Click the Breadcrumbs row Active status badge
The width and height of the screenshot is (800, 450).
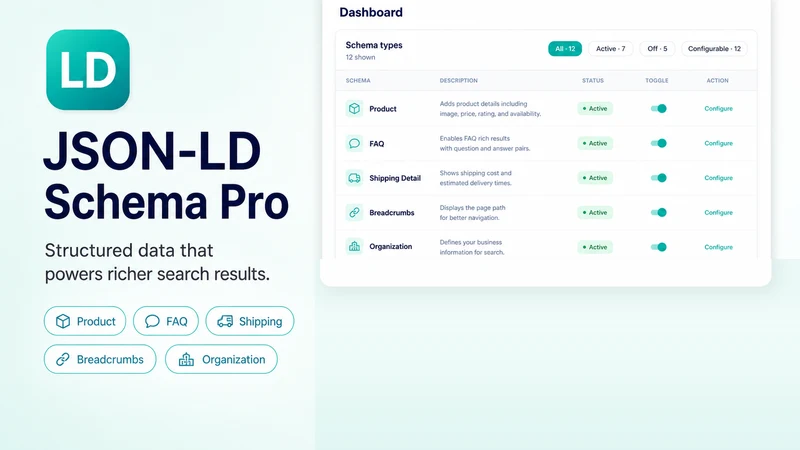tap(595, 213)
